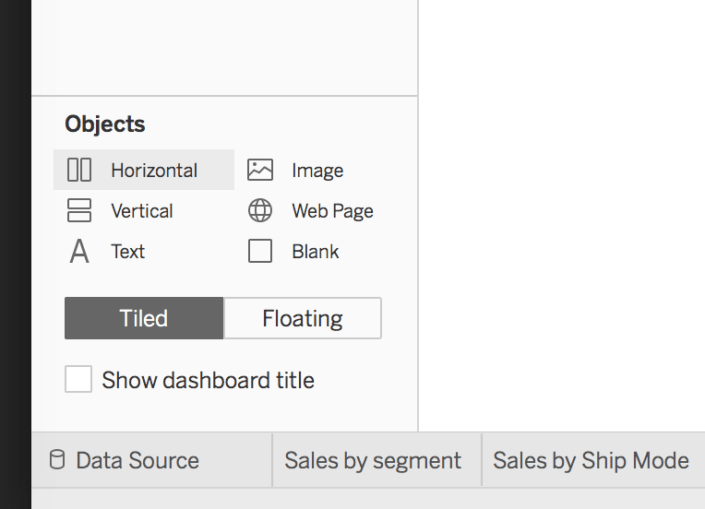705x509 pixels.
Task: Choose the Web Page object label
Action: 332,211
